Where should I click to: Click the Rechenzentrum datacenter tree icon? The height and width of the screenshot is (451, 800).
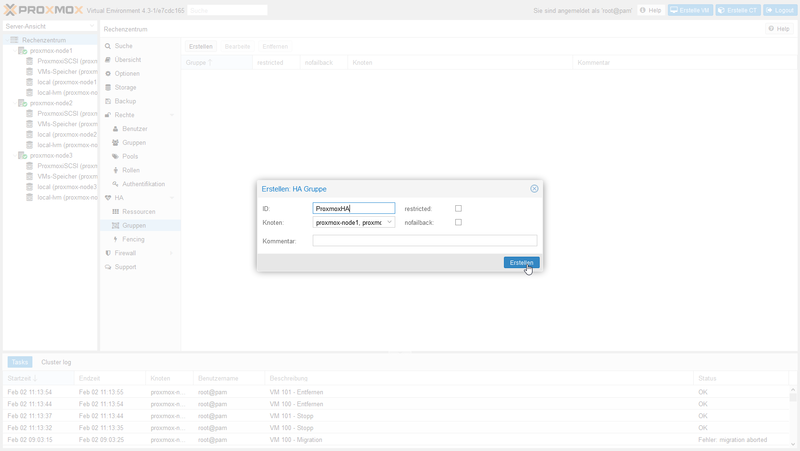pyautogui.click(x=14, y=40)
